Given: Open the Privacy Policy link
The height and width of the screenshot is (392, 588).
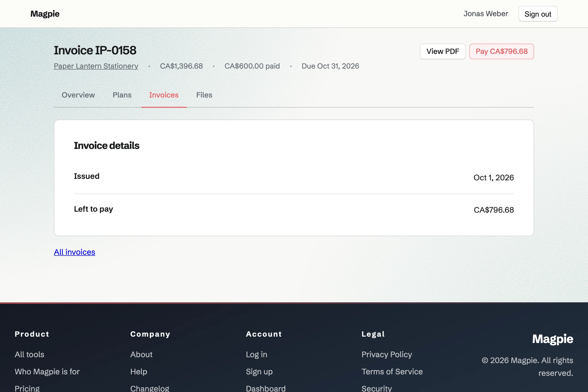Looking at the screenshot, I should 387,355.
